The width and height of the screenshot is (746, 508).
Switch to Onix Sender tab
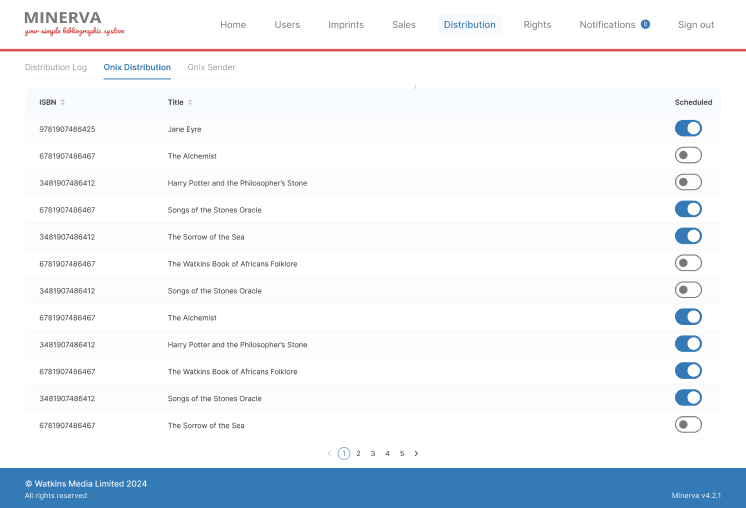point(211,67)
